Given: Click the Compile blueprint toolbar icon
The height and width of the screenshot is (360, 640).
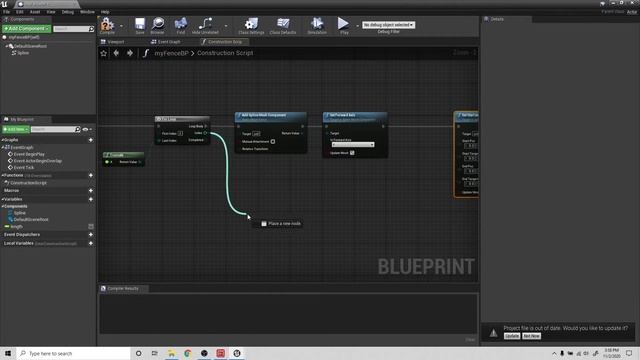Looking at the screenshot, I should pyautogui.click(x=107, y=25).
